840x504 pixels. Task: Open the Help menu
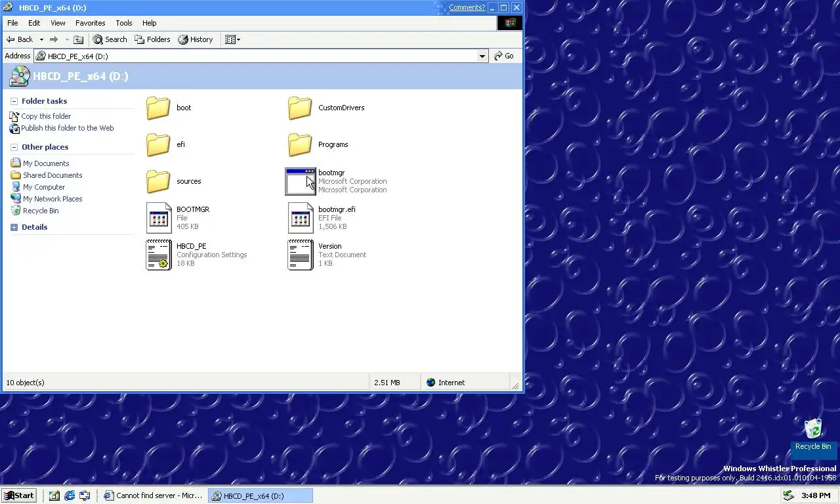150,23
